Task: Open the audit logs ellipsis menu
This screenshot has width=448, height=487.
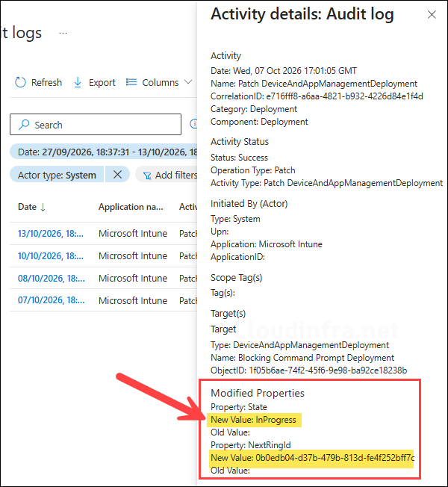Action: (x=63, y=33)
